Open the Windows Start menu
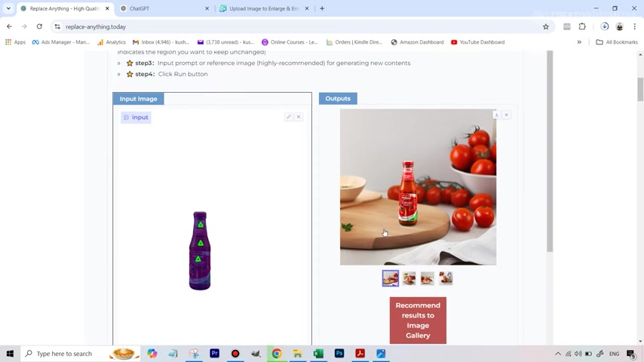The width and height of the screenshot is (644, 362). 10,354
